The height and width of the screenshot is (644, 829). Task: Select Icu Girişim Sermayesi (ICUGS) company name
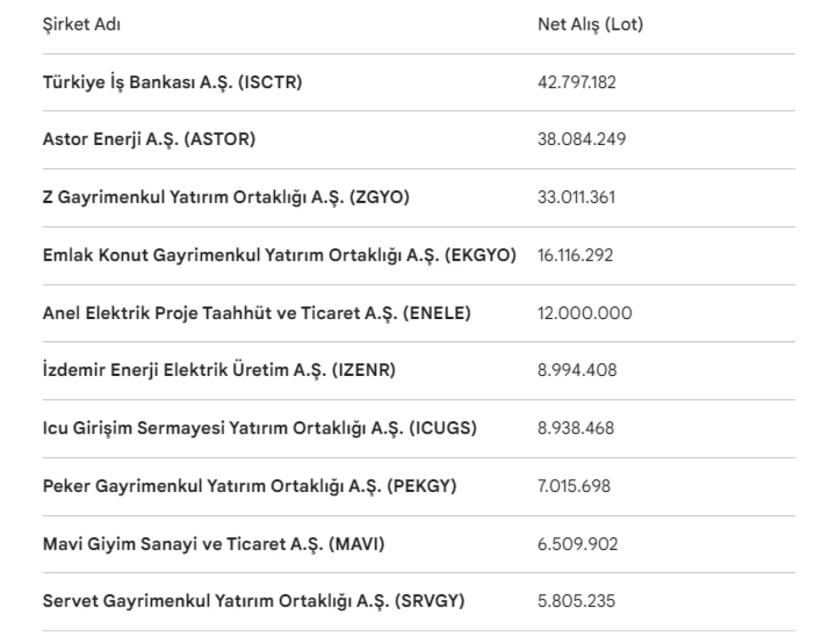click(260, 428)
